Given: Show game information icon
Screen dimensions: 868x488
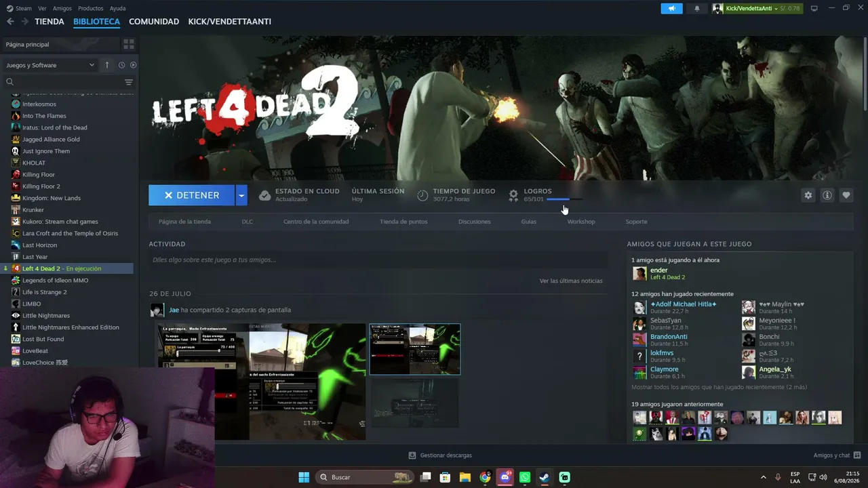Looking at the screenshot, I should (x=827, y=195).
